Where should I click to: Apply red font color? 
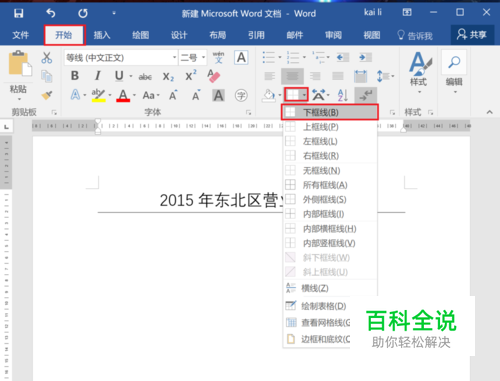[123, 95]
